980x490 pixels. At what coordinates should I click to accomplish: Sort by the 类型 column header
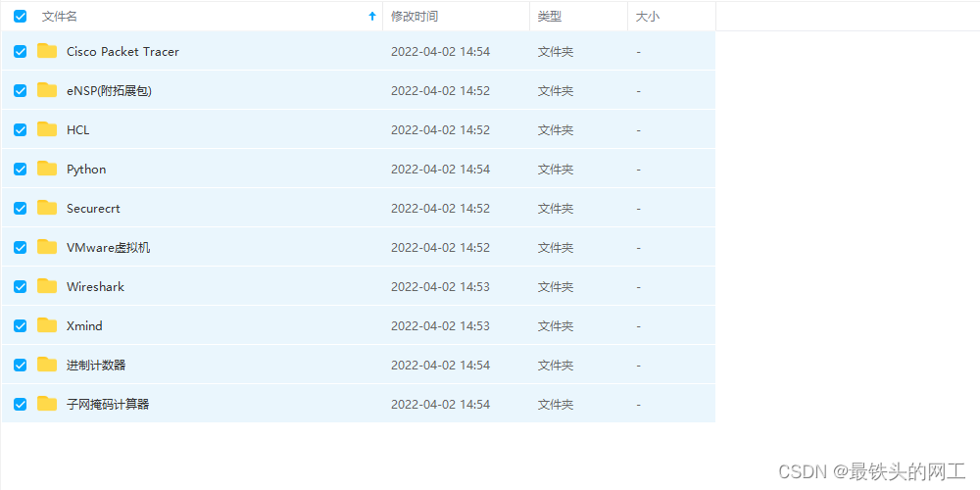click(550, 17)
